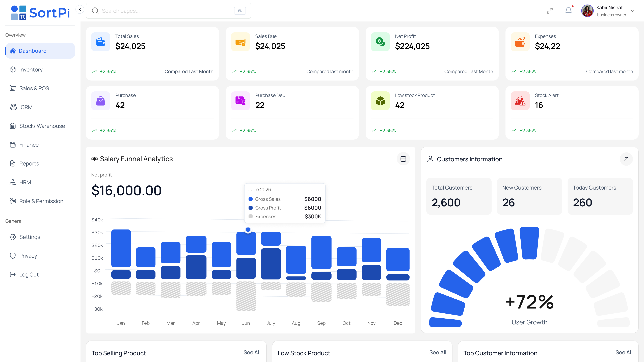Click the Search pages input field
Screen dimensions: 644x362
pos(168,11)
